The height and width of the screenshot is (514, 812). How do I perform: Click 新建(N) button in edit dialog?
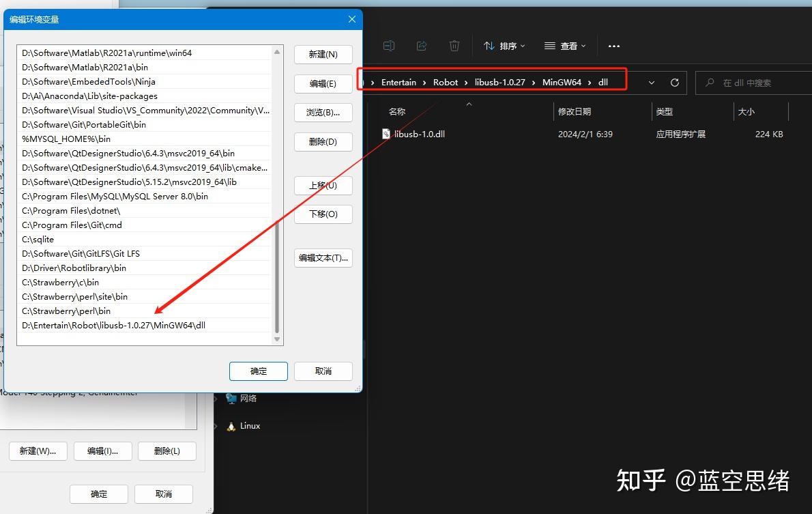tap(323, 55)
